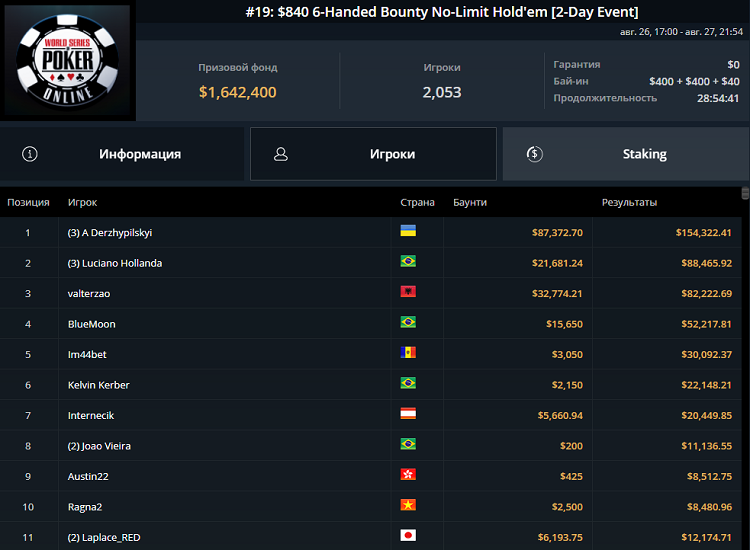
Task: Click the flag icon for Austin22
Action: click(x=408, y=475)
